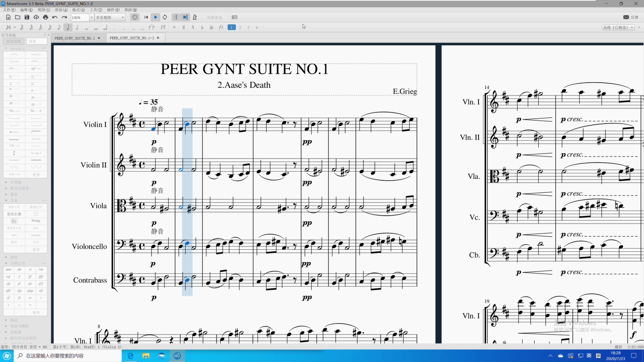The width and height of the screenshot is (644, 362).
Task: Toggle tie on selected note
Action: [152, 27]
